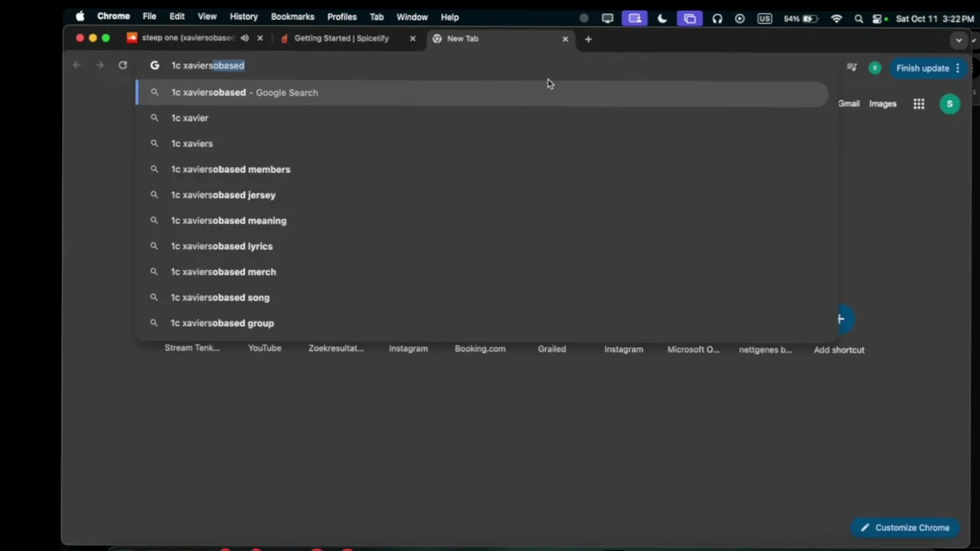The height and width of the screenshot is (551, 980).
Task: Mute audio on the steep one tab
Action: pos(244,38)
